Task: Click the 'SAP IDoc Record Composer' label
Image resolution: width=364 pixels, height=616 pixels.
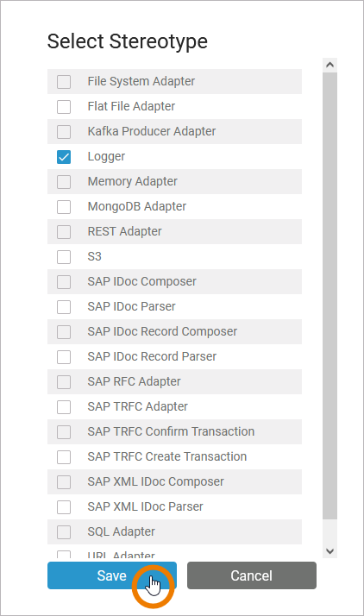Action: [162, 331]
